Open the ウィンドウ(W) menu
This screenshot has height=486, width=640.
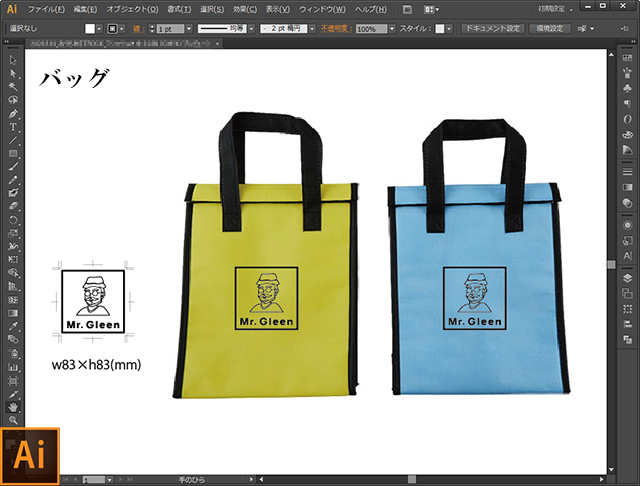(322, 9)
